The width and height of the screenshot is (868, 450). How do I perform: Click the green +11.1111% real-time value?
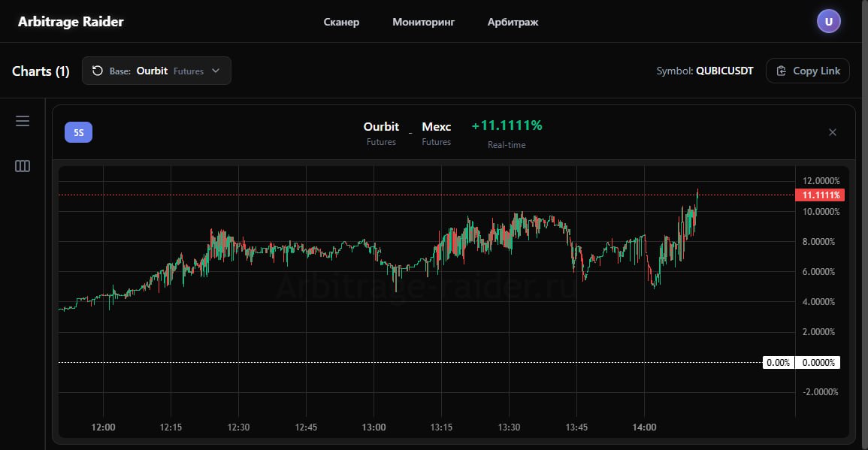click(507, 125)
